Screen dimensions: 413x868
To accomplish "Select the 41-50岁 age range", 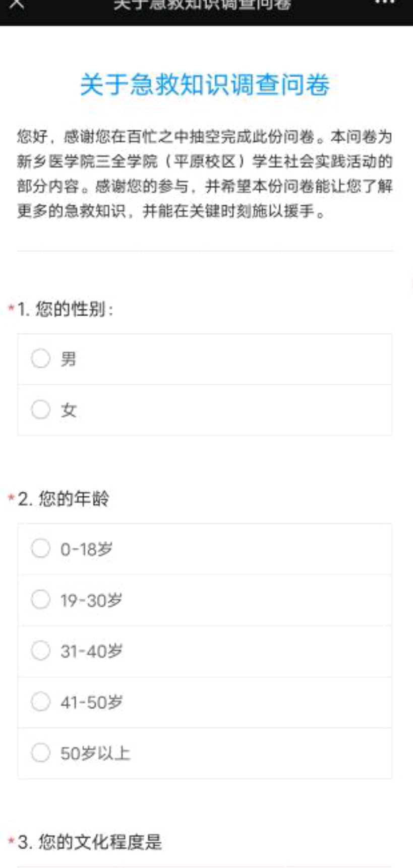I will pyautogui.click(x=41, y=702).
